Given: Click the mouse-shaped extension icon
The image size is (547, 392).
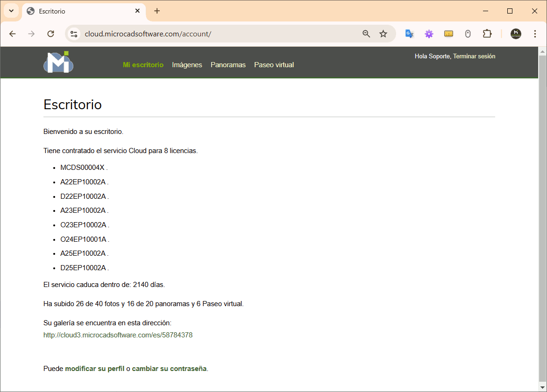Looking at the screenshot, I should (x=468, y=34).
